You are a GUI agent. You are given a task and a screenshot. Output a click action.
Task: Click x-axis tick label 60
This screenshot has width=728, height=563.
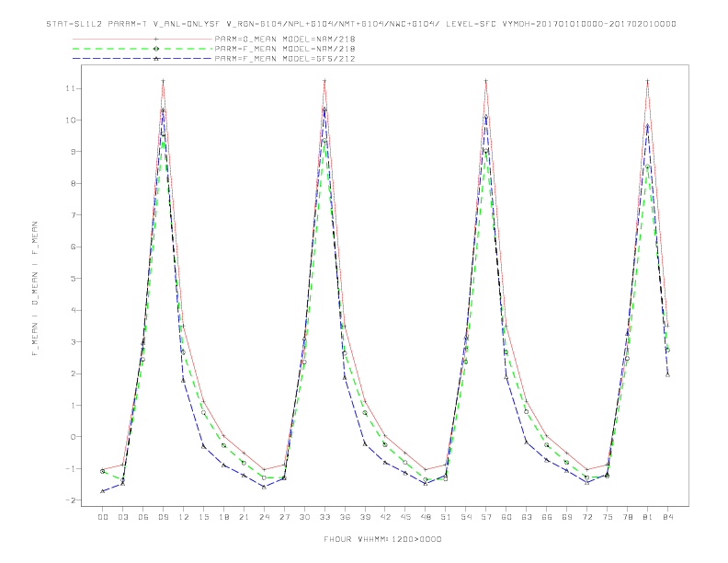[506, 517]
